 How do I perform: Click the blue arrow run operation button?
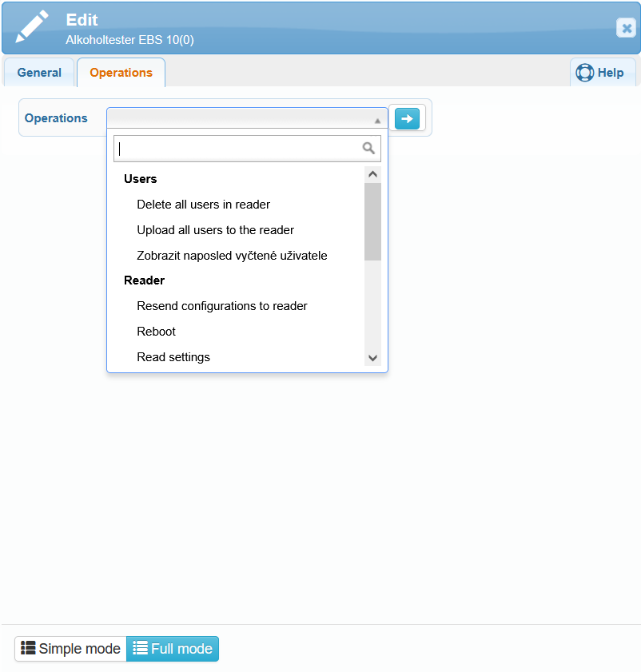(407, 118)
